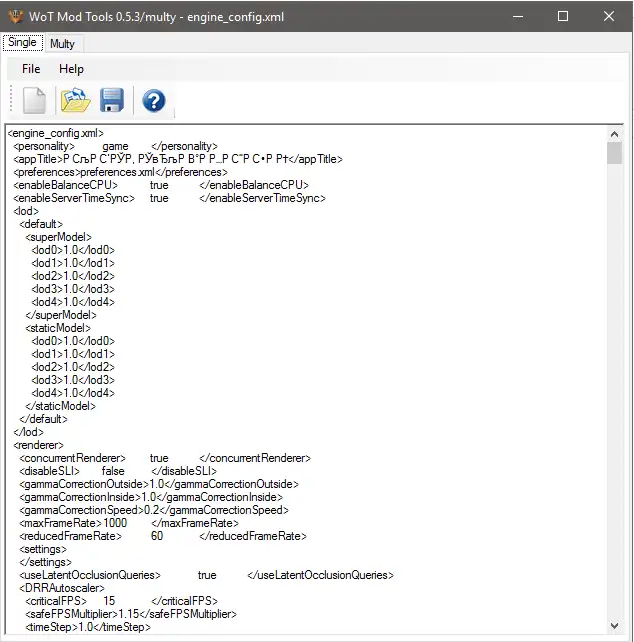Screen dimensions: 634x642
Task: Minimize the WoT Mod Tools window
Action: click(518, 16)
